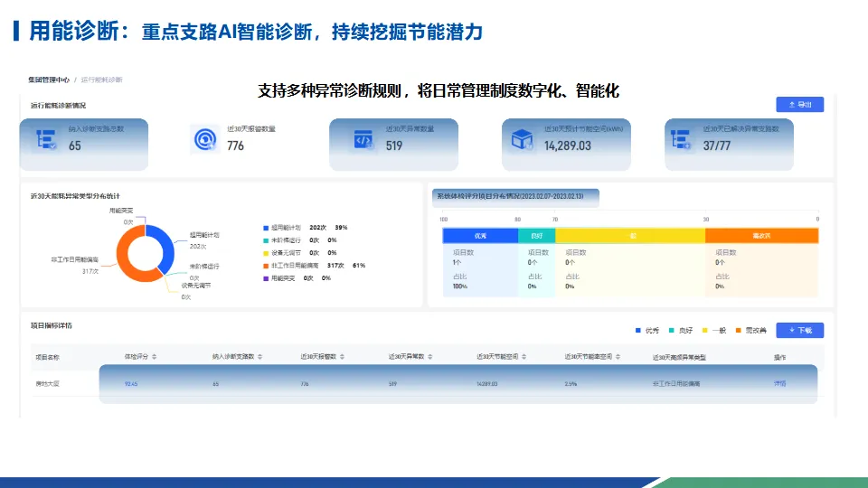This screenshot has height=488, width=868.
Task: Click the blue 优秀 score bar segment
Action: pyautogui.click(x=480, y=236)
